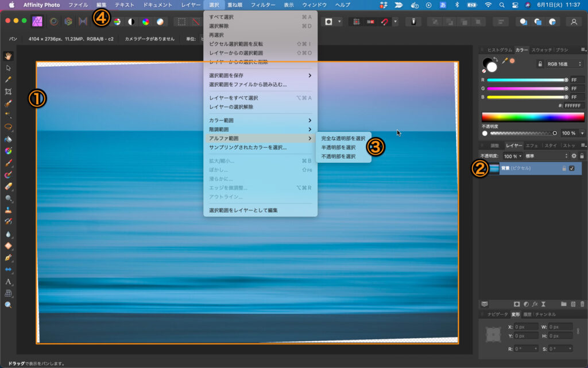Switch to the スウォッチ tab
Image resolution: width=588 pixels, height=368 pixels.
point(542,50)
